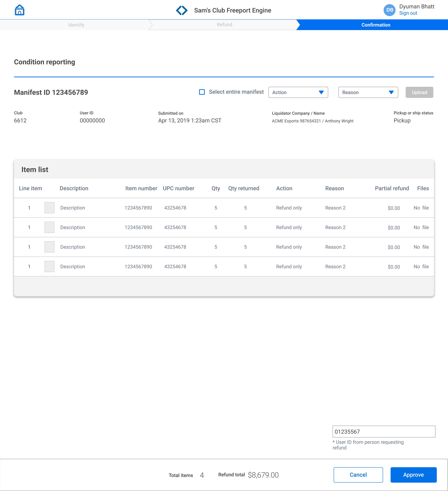
Task: Click the User ID value 00000000
Action: (92, 120)
